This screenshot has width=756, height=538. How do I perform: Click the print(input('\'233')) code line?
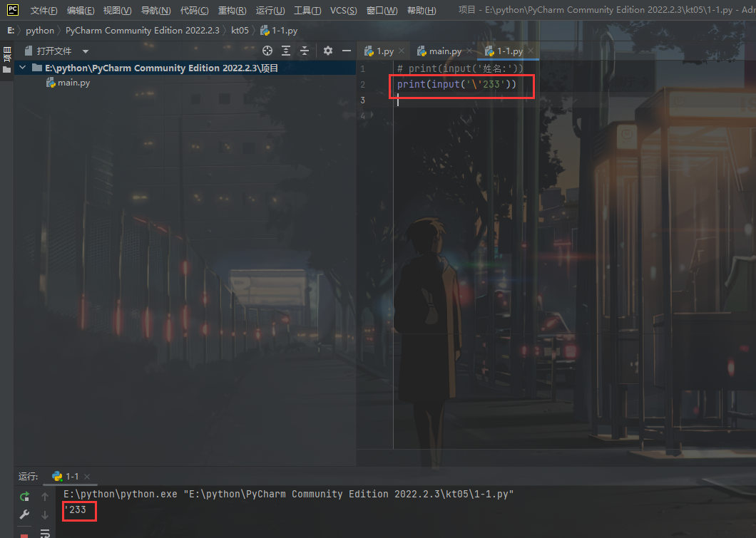coord(456,84)
